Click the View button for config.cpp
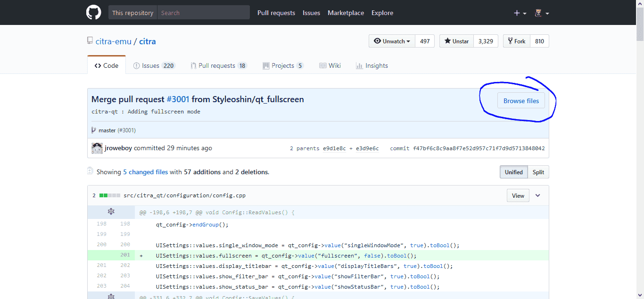This screenshot has width=644, height=299. 518,195
